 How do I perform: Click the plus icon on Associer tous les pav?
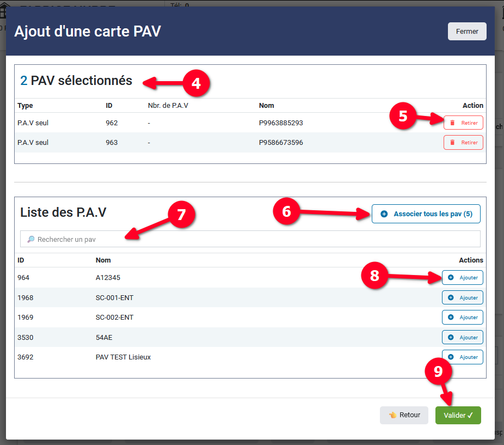click(384, 214)
